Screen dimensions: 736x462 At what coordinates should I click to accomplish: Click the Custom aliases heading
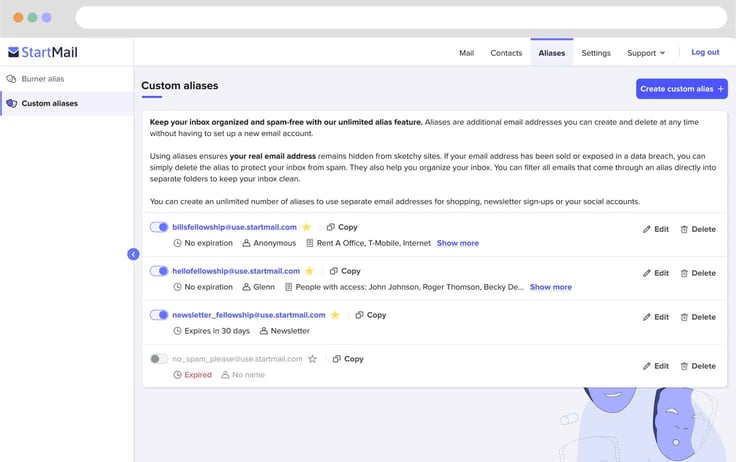(180, 86)
